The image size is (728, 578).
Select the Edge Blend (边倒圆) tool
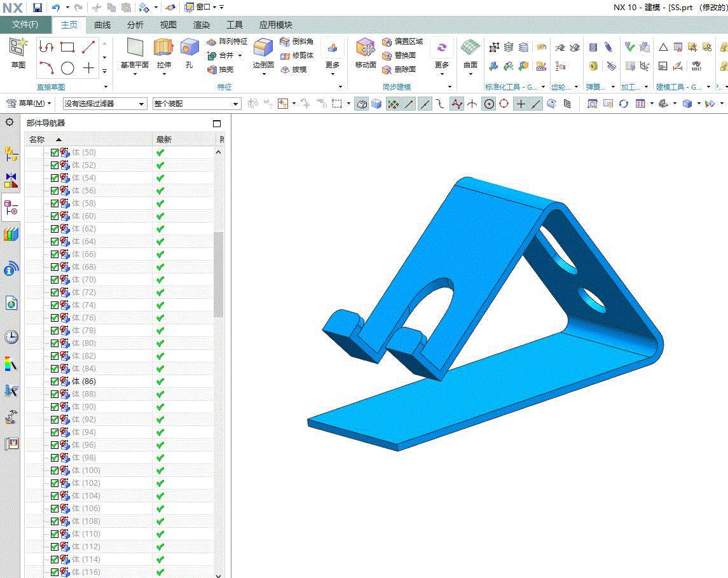[x=263, y=53]
